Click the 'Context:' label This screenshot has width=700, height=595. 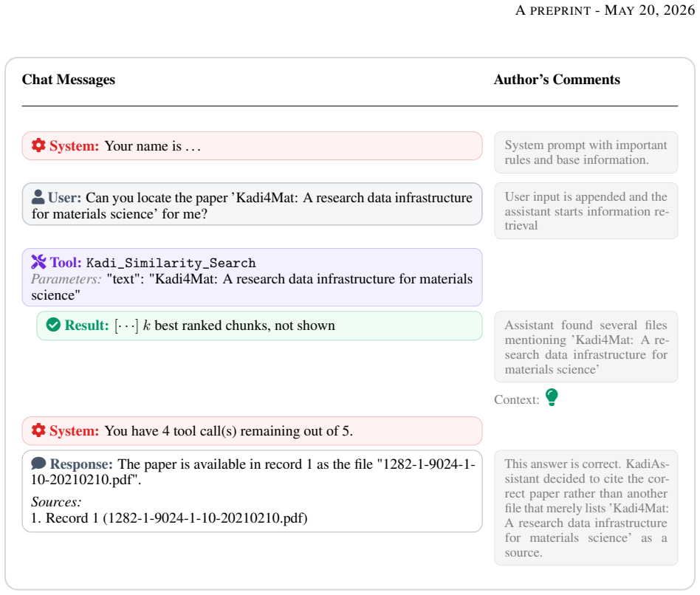click(x=517, y=399)
